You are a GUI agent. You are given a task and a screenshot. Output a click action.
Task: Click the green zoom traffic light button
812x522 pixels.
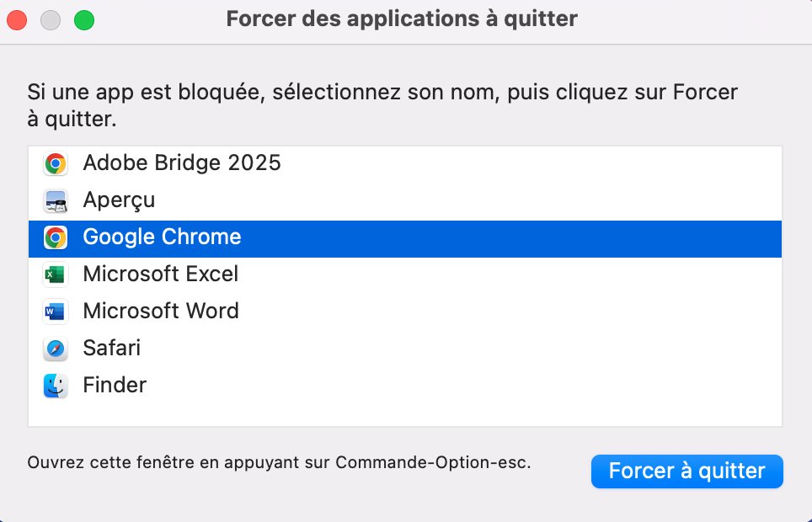pos(81,19)
